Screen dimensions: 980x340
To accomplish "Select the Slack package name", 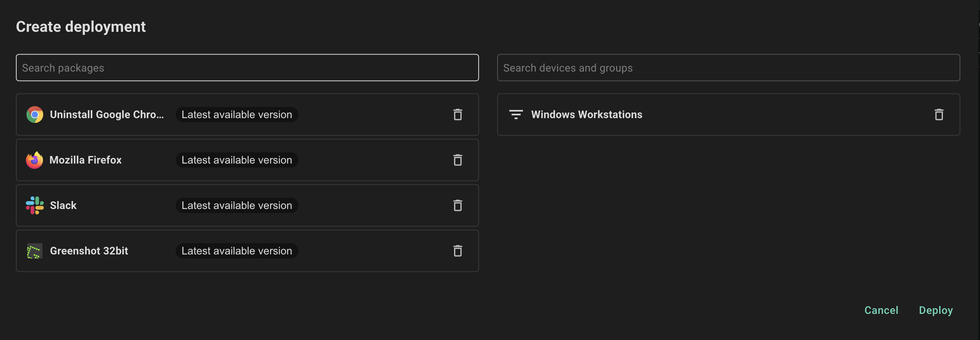I will [63, 206].
